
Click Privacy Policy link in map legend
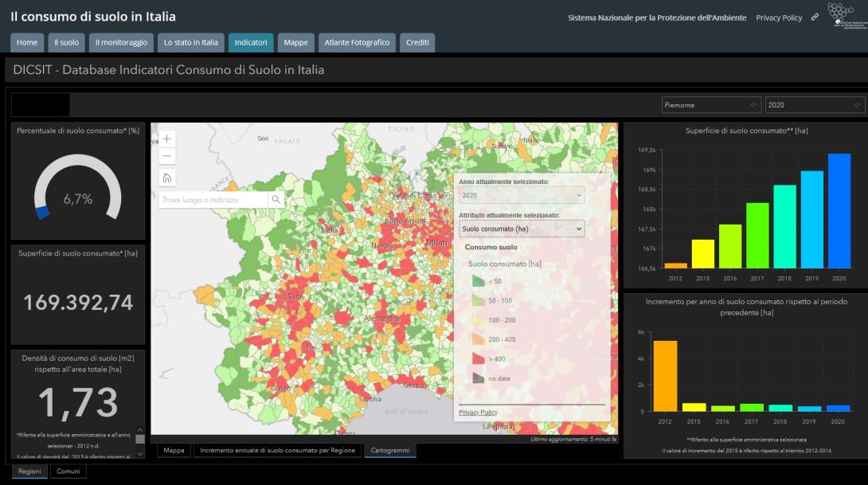point(478,413)
